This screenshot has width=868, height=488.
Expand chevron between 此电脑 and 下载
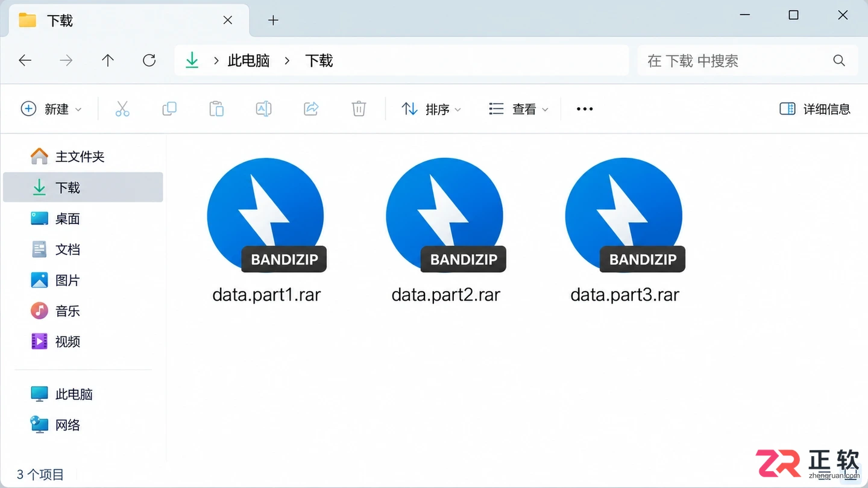tap(287, 61)
